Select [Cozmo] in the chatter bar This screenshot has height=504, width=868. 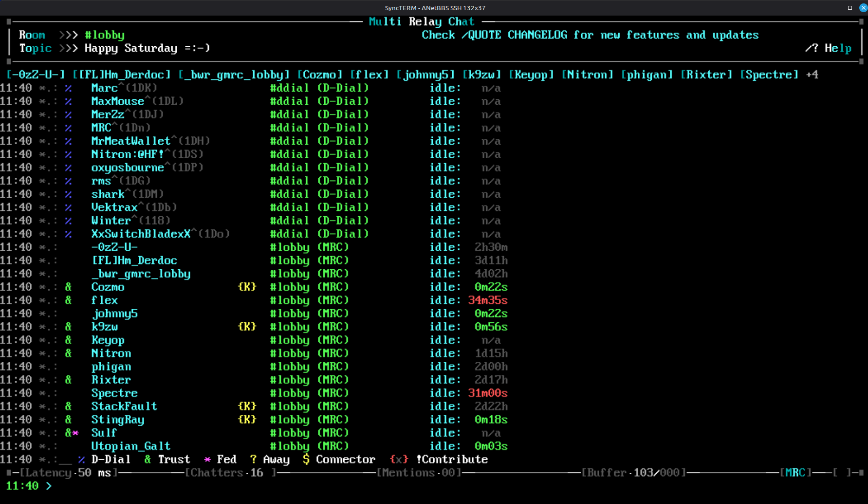click(320, 75)
